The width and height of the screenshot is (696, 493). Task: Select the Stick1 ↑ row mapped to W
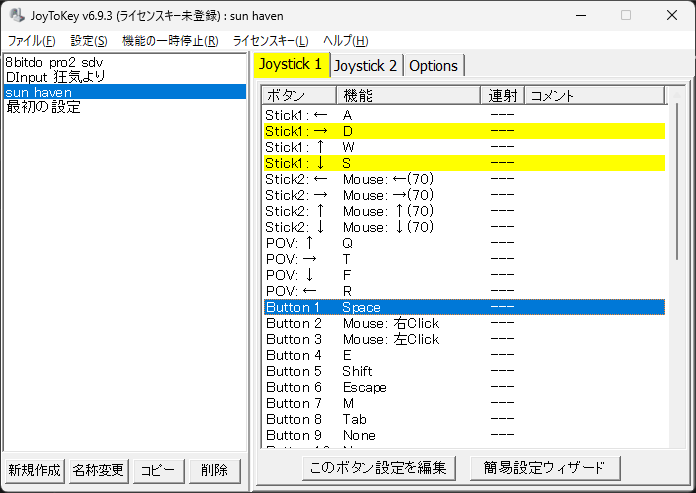coord(464,147)
